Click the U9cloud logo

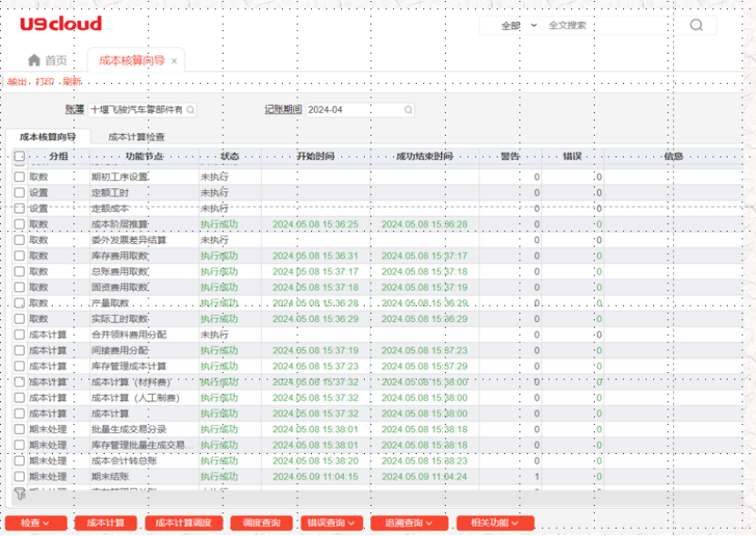click(61, 25)
